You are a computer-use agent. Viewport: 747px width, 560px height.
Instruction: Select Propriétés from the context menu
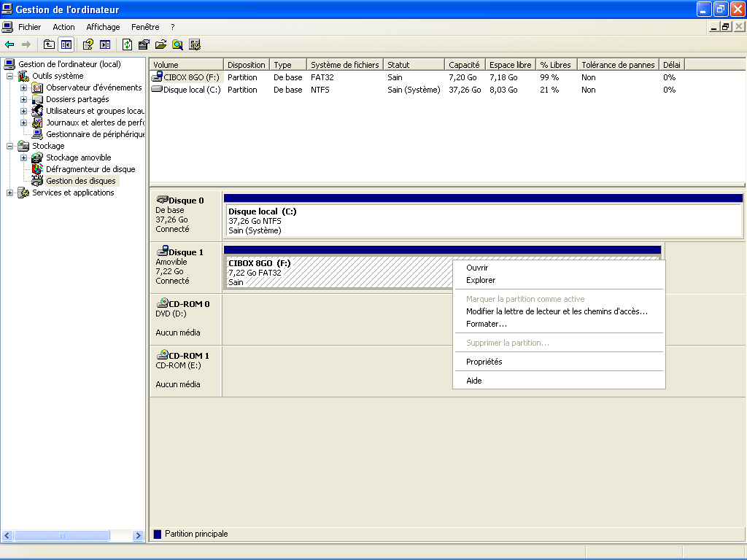pyautogui.click(x=484, y=362)
